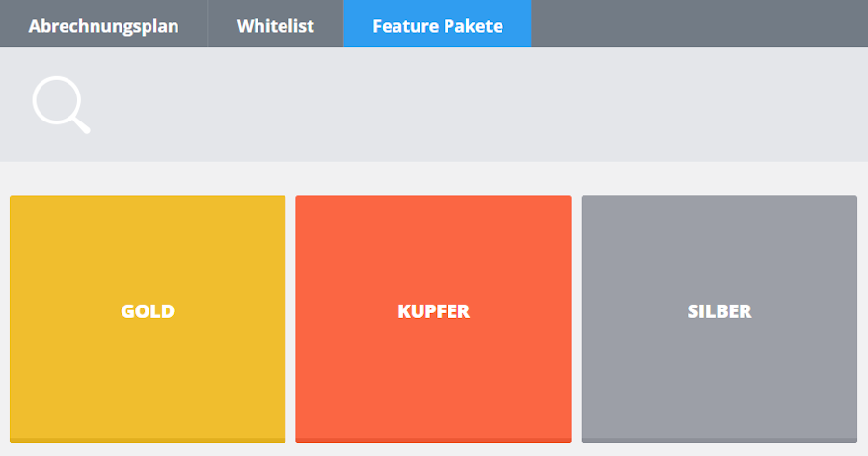Click the magnifying glass search icon
This screenshot has height=456, width=868.
61,104
